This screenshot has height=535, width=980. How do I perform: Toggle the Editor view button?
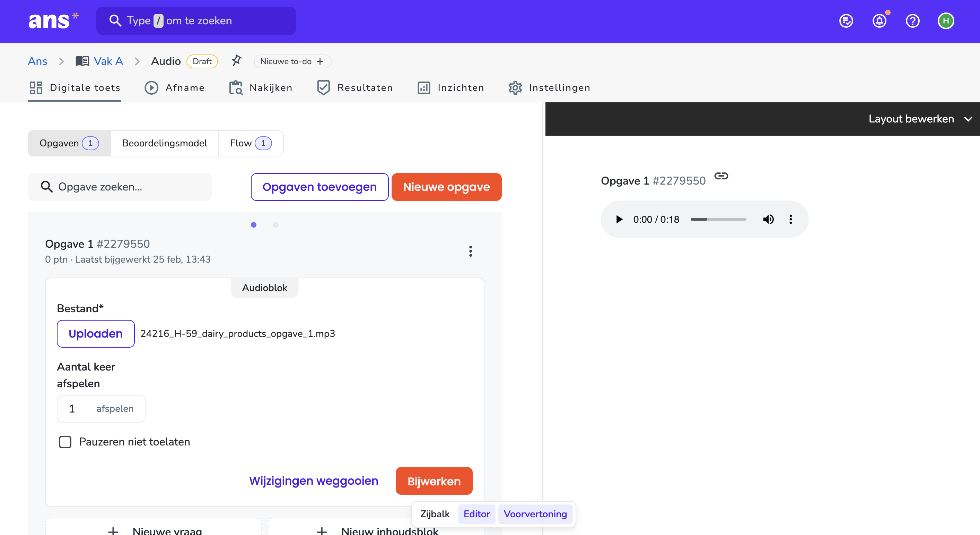coord(476,514)
